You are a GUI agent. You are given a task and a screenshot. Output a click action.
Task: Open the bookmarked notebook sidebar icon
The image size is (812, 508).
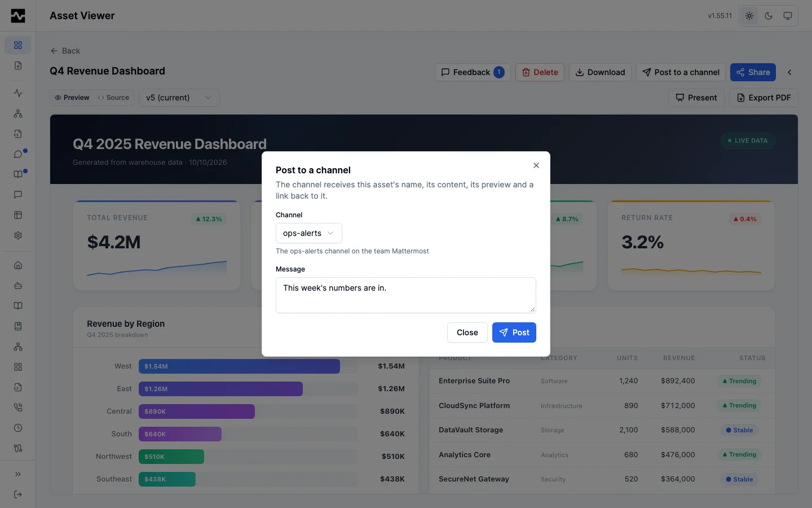[x=18, y=326]
